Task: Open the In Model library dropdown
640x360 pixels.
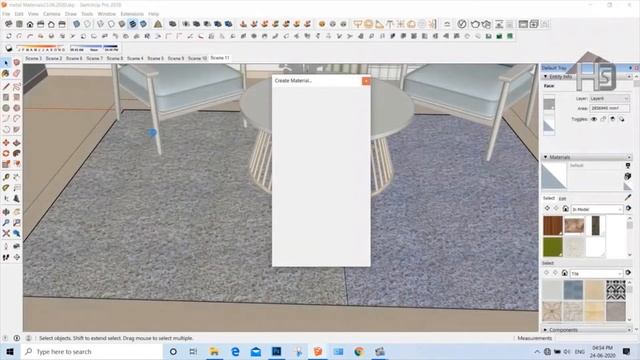Action: (597, 209)
